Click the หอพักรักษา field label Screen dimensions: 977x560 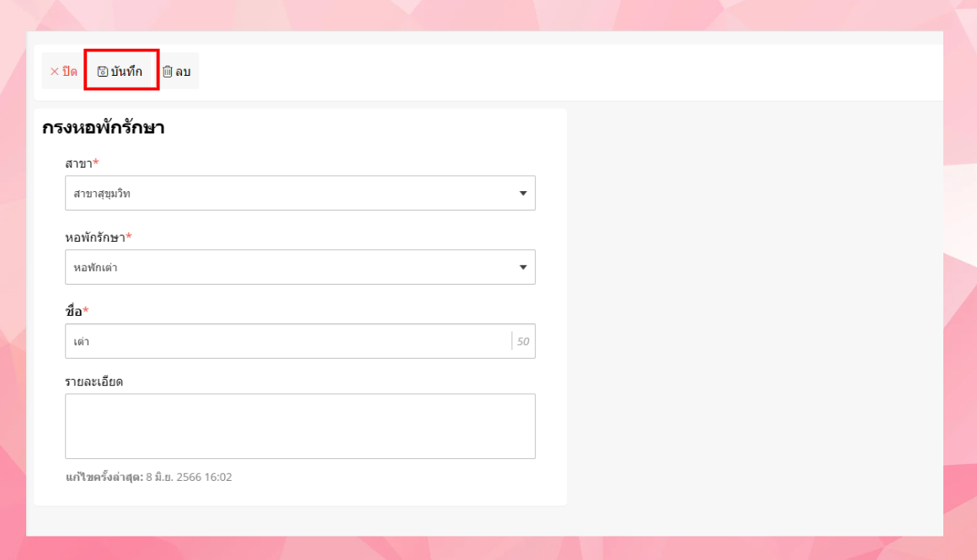coord(95,237)
